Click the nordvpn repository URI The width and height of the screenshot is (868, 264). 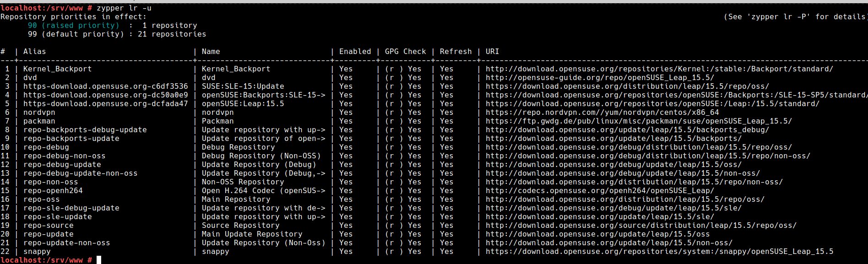[602, 113]
